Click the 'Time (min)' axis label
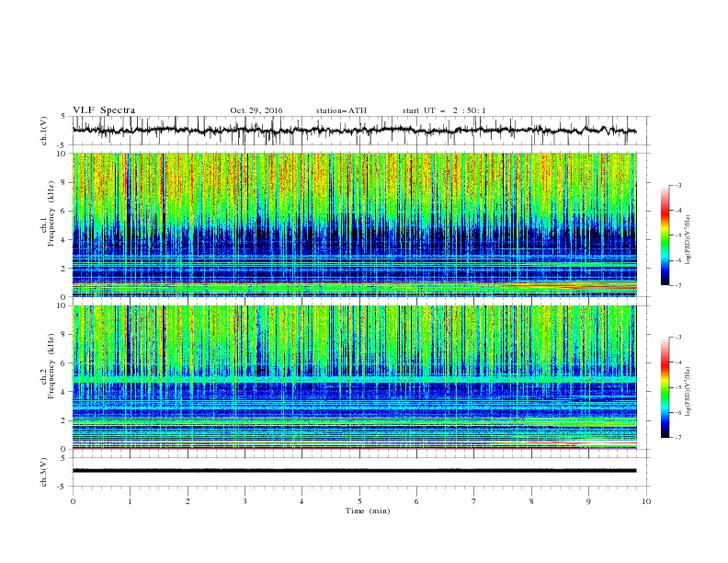 pyautogui.click(x=368, y=511)
